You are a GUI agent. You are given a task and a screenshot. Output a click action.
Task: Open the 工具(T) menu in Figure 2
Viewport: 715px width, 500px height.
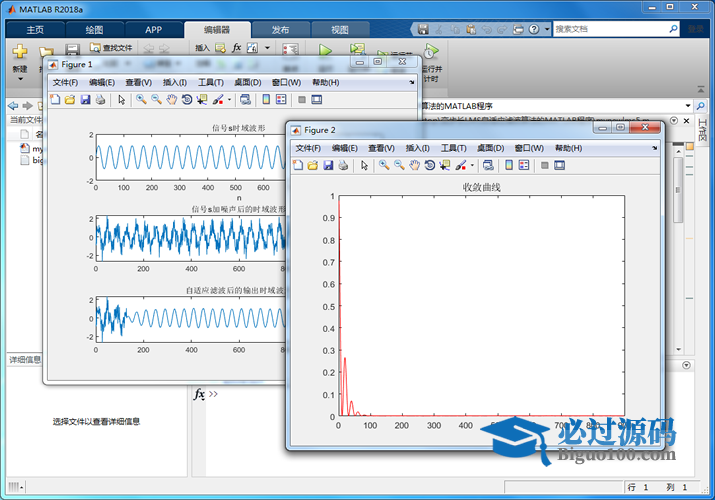tap(454, 148)
